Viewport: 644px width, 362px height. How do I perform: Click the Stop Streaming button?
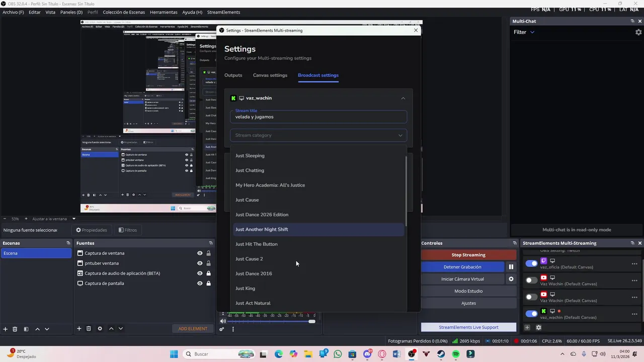(468, 255)
